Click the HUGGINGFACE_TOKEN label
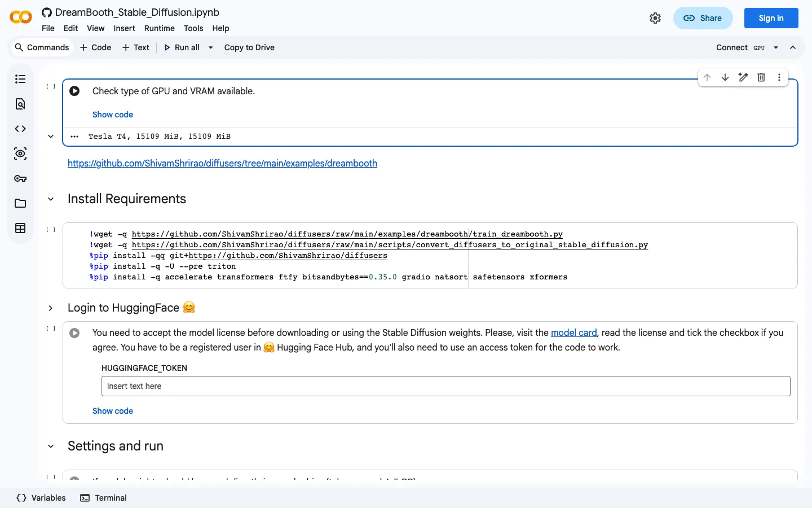This screenshot has width=812, height=508. point(144,368)
